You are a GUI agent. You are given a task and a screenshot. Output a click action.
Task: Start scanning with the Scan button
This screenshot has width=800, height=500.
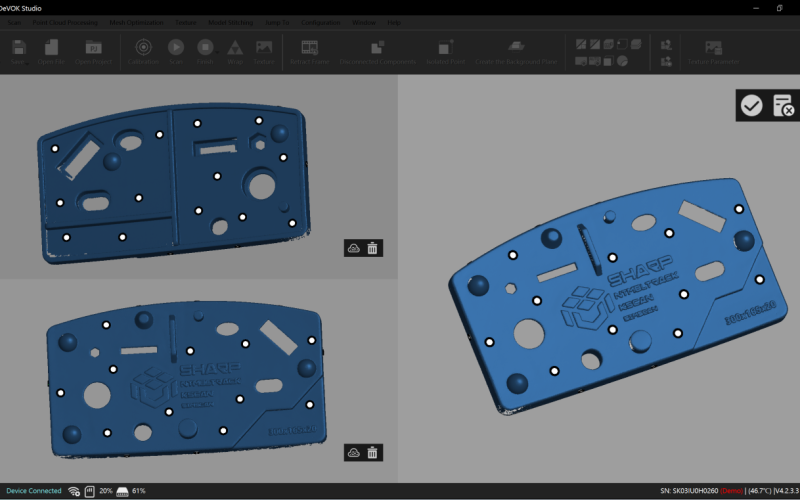coord(175,47)
